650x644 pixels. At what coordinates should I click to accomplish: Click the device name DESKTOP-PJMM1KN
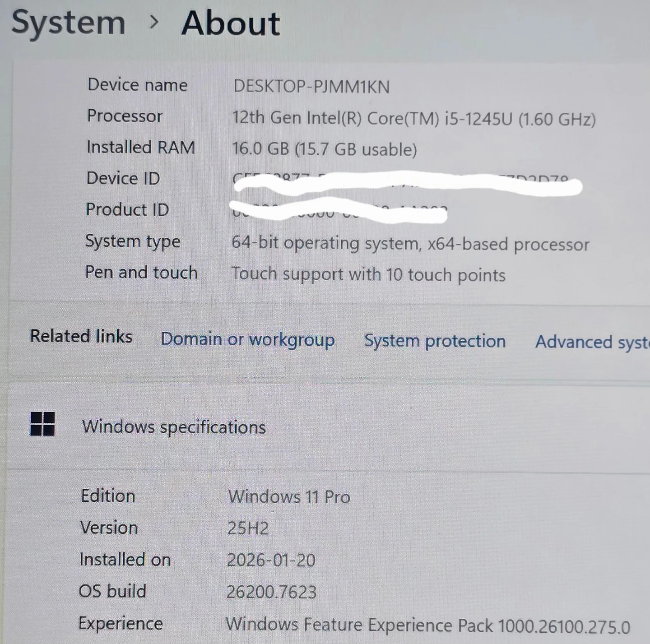(x=311, y=86)
